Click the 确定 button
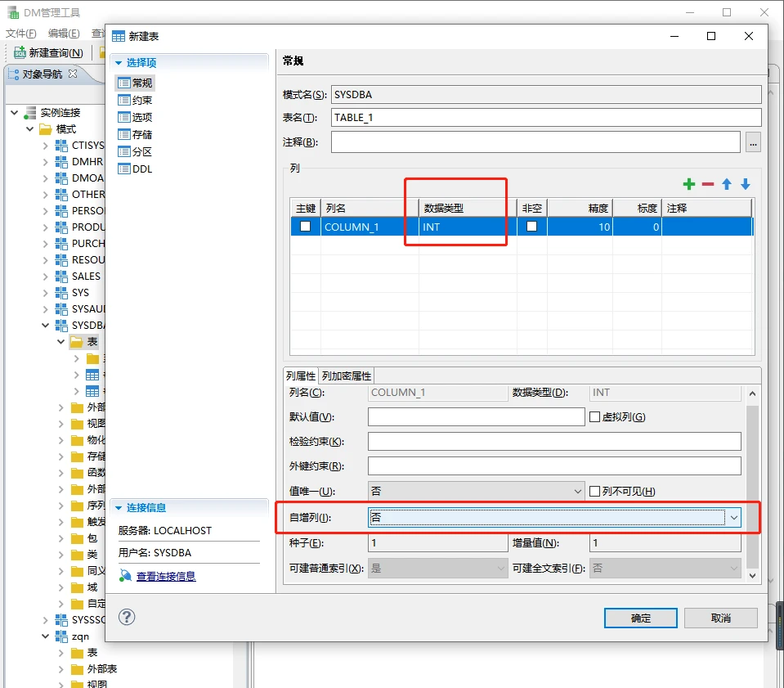 [641, 618]
